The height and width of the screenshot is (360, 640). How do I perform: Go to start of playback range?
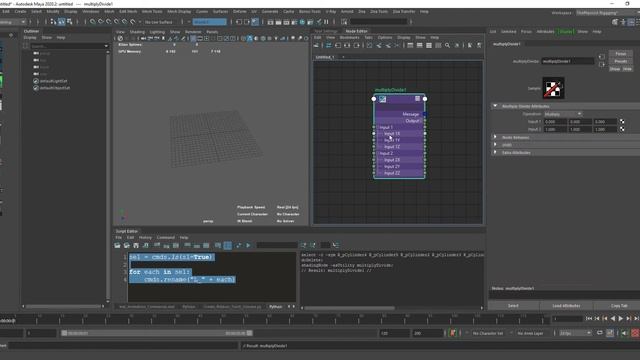[589, 318]
